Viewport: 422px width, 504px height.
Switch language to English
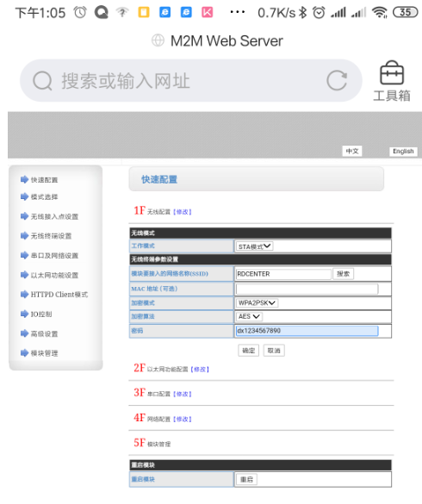pyautogui.click(x=403, y=151)
